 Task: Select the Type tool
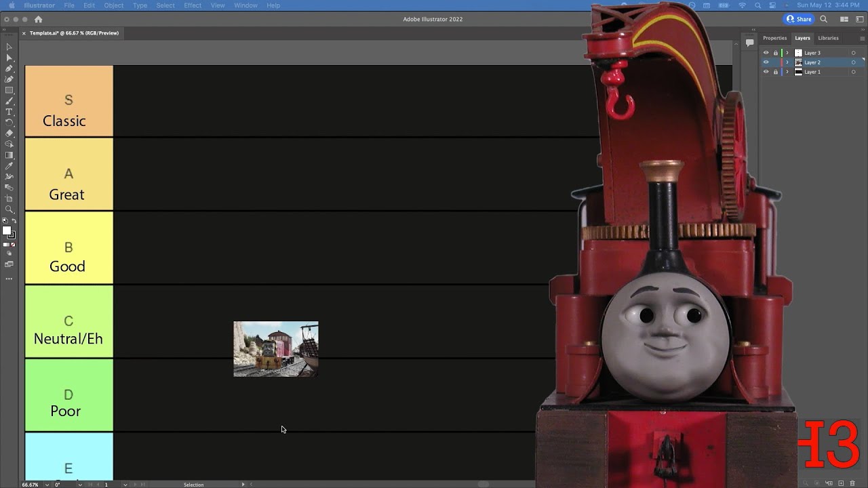(9, 112)
